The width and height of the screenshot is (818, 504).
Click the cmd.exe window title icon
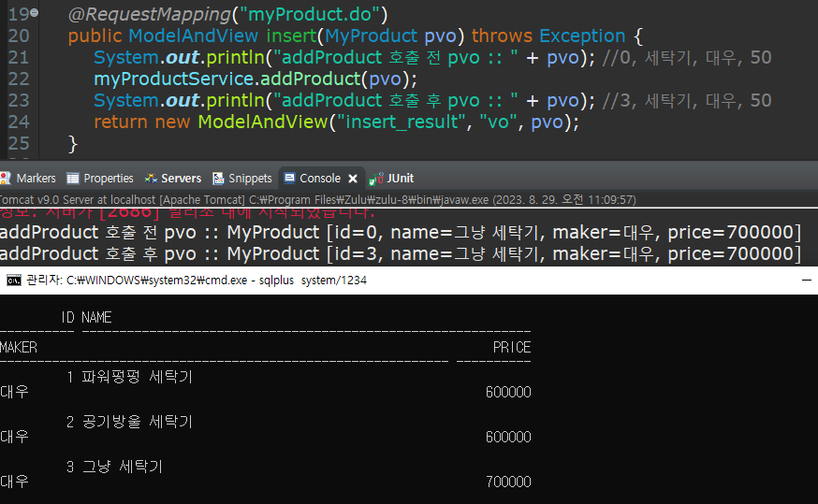click(x=14, y=281)
